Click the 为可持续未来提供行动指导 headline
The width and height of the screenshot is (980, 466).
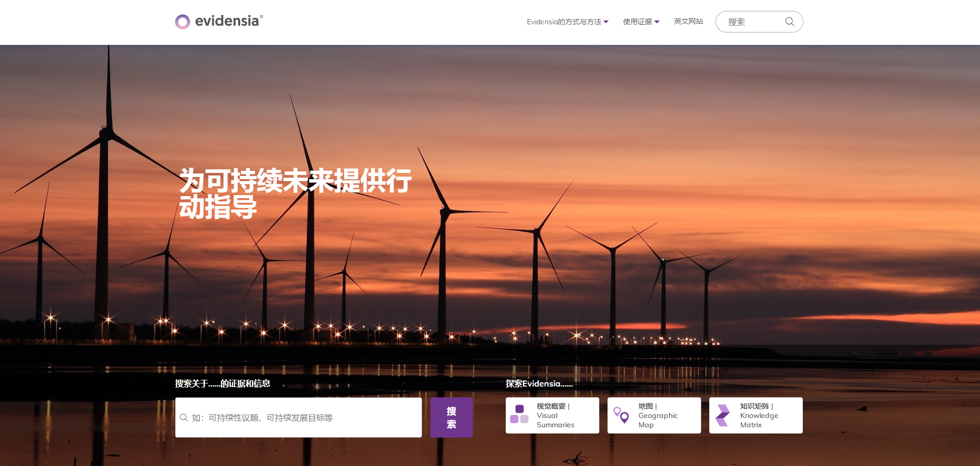point(295,194)
